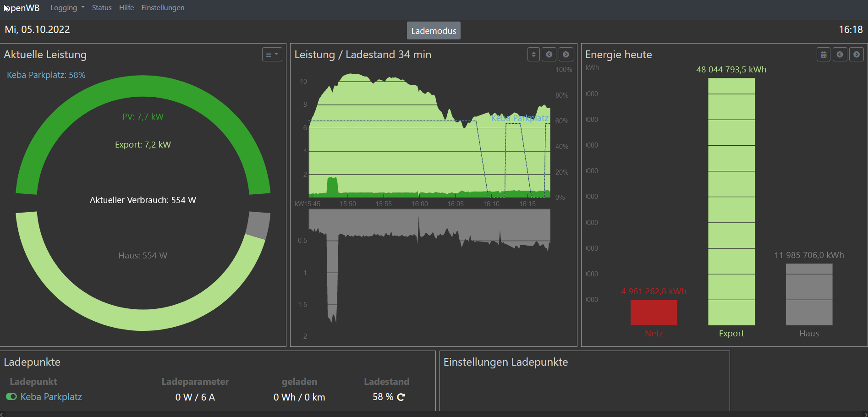Shift Leistung graph forward in time
Viewport: 868px width, 417px height.
tap(566, 55)
